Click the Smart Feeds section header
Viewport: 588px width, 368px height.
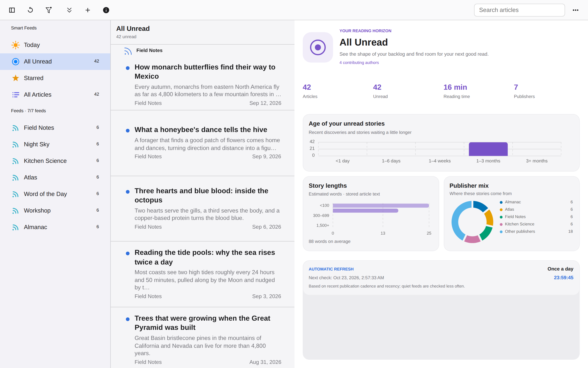pyautogui.click(x=24, y=28)
